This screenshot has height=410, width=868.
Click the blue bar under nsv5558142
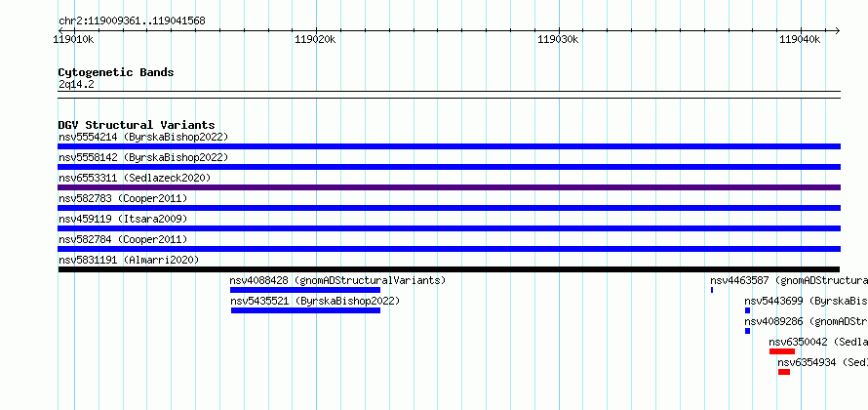coord(449,167)
